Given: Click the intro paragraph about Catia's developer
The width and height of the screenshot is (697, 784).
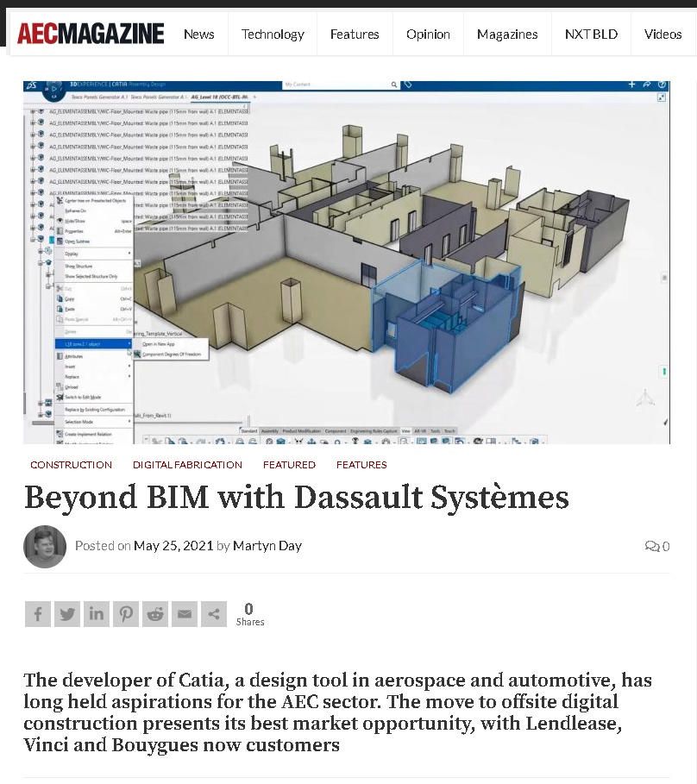Looking at the screenshot, I should click(337, 712).
